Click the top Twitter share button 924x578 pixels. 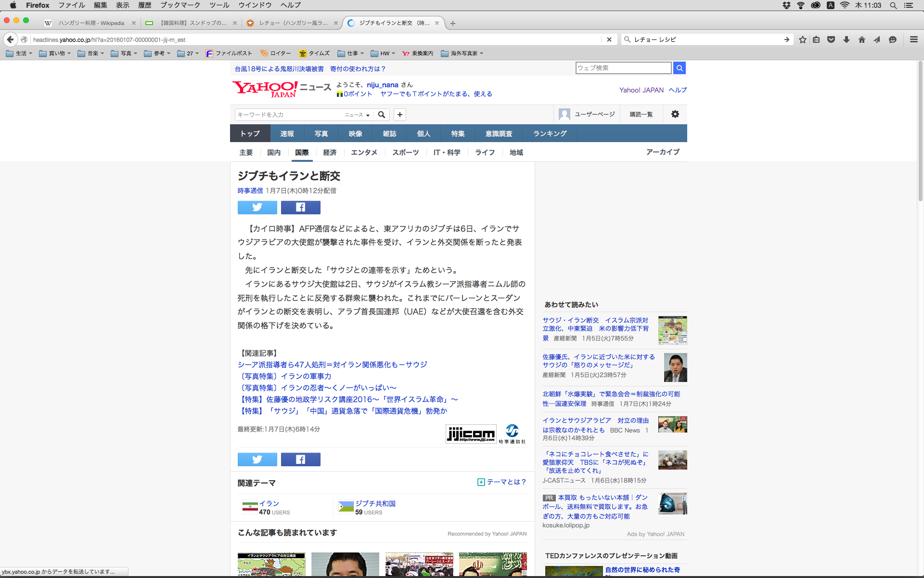[x=257, y=208]
